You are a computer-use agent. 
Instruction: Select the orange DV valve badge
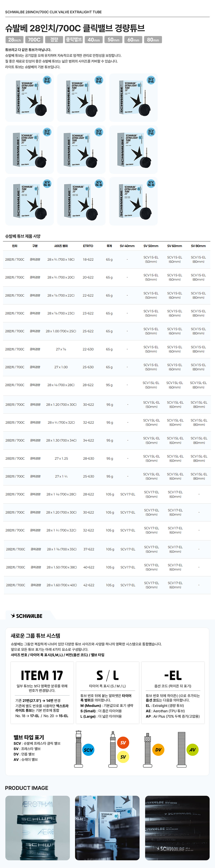[x=158, y=750]
